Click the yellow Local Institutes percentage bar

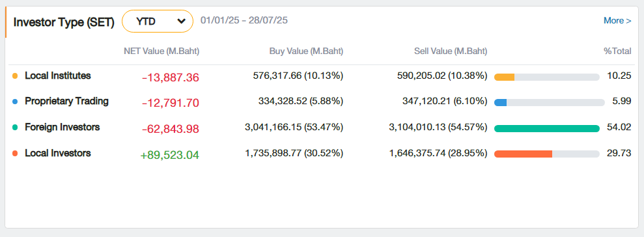pyautogui.click(x=547, y=77)
